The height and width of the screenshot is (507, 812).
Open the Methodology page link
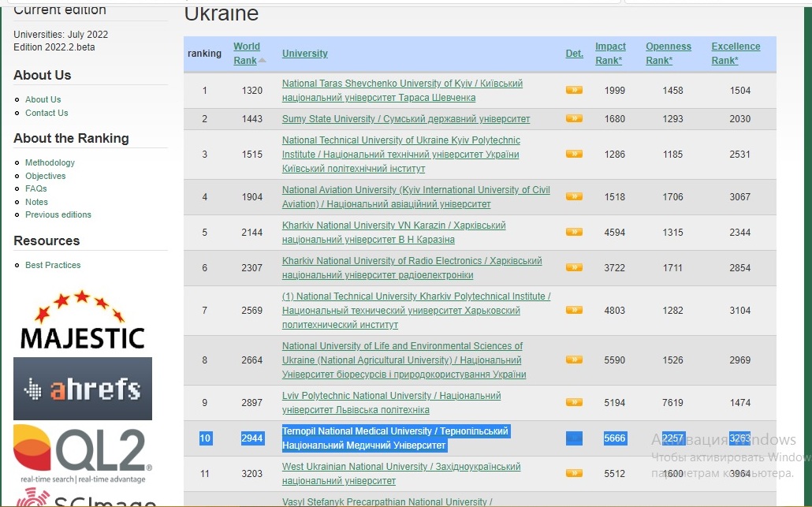(x=50, y=162)
